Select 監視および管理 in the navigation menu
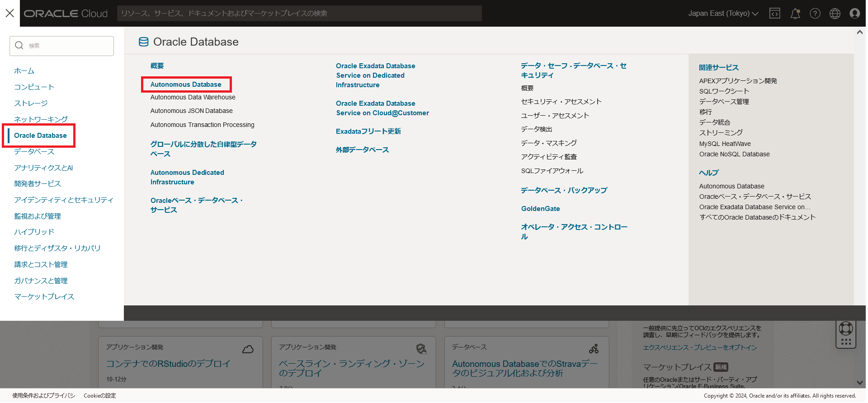This screenshot has height=403, width=868. [38, 216]
